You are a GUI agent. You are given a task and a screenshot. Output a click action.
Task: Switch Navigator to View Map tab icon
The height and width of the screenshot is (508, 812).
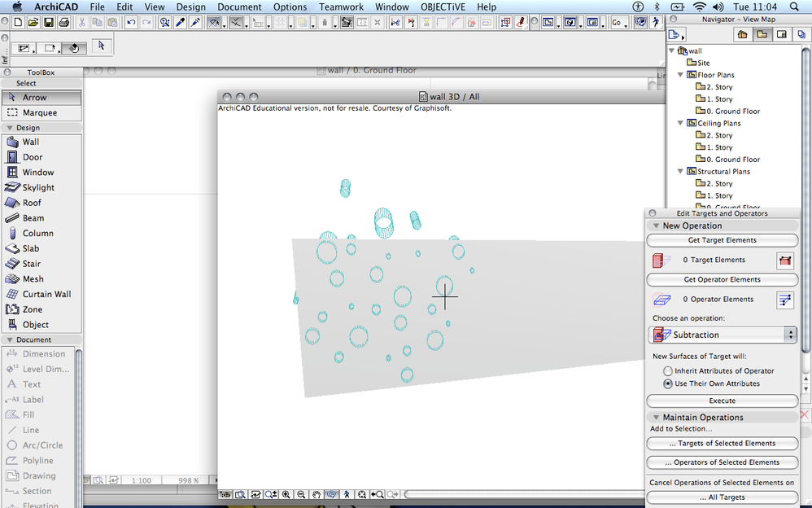(x=762, y=34)
